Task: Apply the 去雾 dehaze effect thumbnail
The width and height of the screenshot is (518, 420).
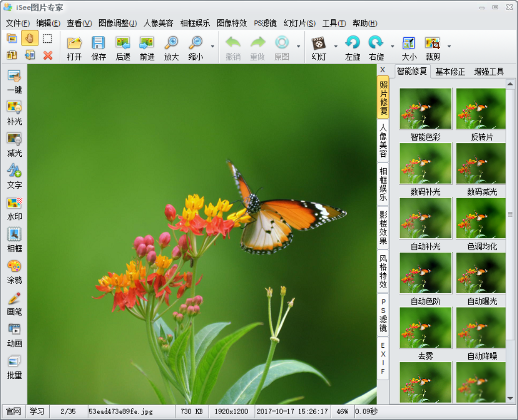Action: click(x=425, y=327)
